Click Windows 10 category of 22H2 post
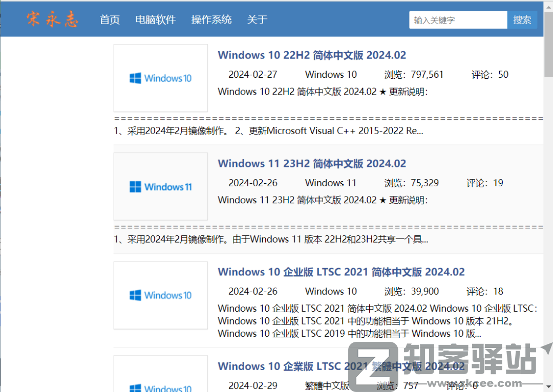Screen dimensions: 553x392 (331, 75)
